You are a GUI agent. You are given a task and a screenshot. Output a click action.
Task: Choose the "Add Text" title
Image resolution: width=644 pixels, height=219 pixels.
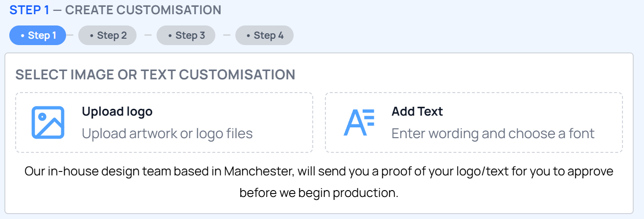(417, 112)
